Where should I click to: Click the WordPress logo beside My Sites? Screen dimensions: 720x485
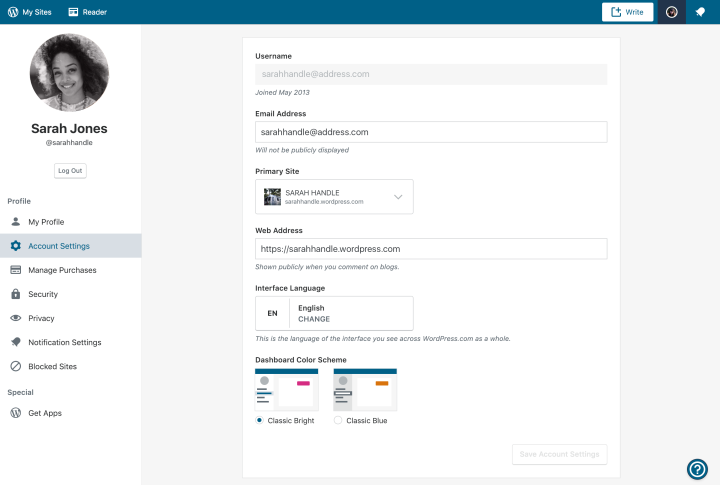[13, 12]
